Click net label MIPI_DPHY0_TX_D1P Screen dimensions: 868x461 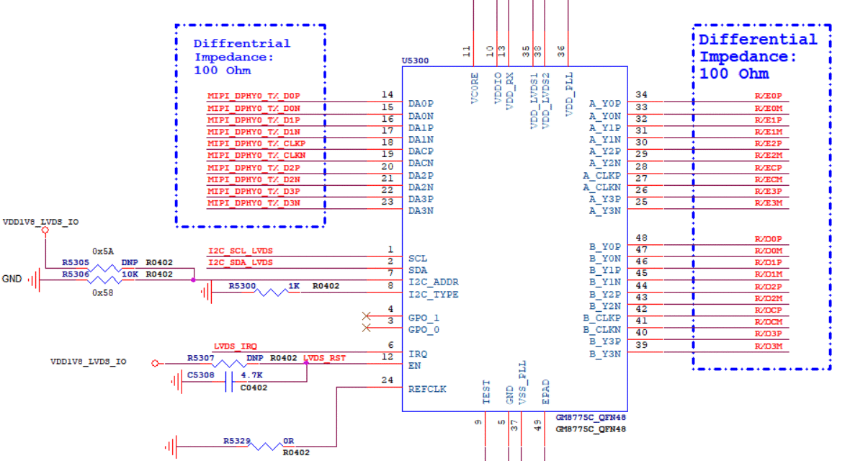(x=254, y=120)
